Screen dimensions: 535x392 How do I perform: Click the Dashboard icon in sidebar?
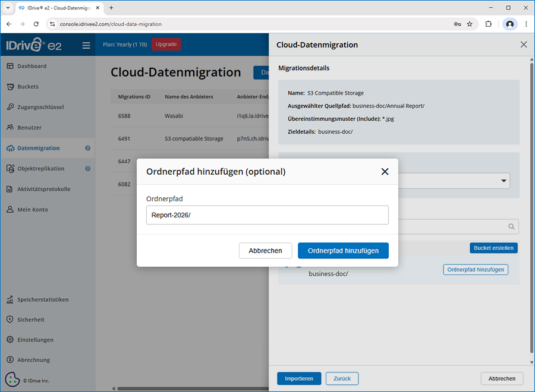tap(10, 66)
